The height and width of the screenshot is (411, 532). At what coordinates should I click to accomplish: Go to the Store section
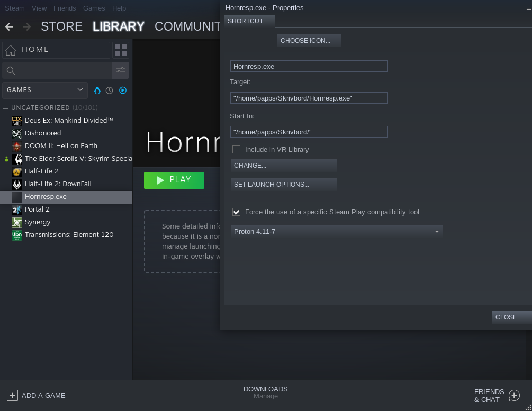[62, 26]
